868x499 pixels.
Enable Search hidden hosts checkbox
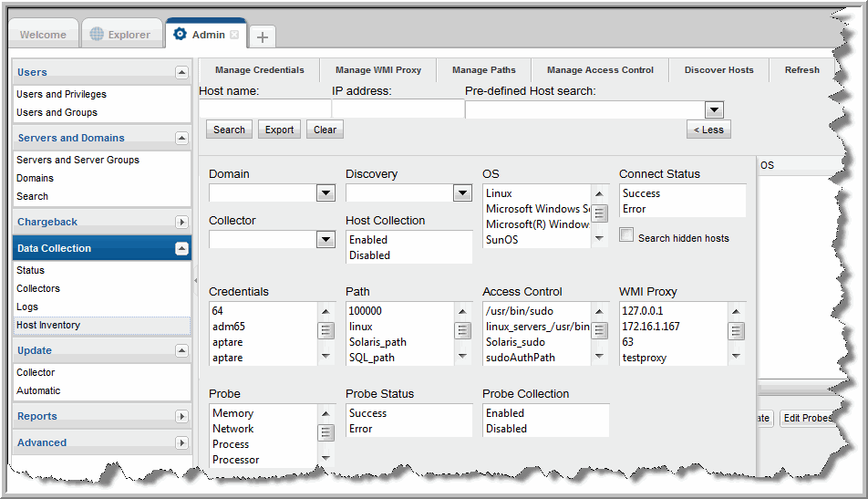(x=626, y=235)
